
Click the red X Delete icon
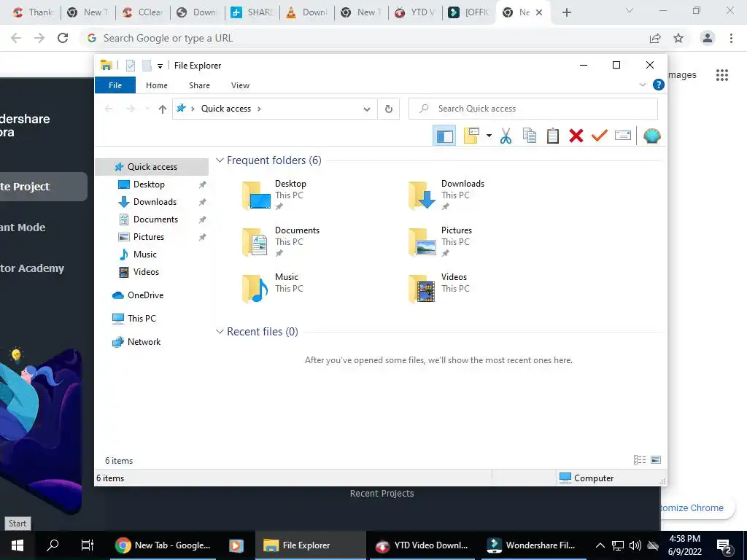[576, 136]
